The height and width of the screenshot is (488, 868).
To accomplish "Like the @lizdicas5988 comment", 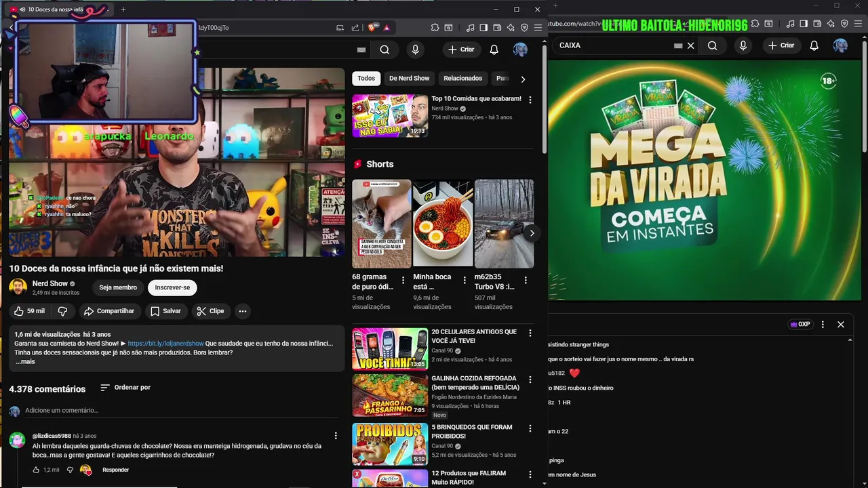I will (36, 470).
